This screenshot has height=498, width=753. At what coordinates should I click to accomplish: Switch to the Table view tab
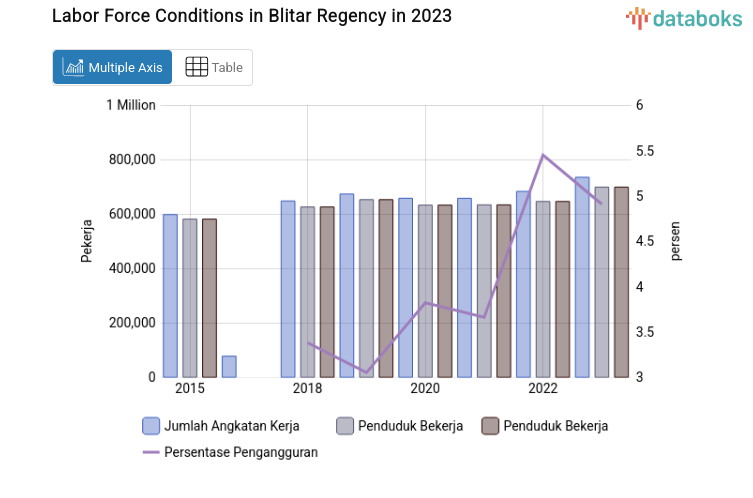pos(214,67)
